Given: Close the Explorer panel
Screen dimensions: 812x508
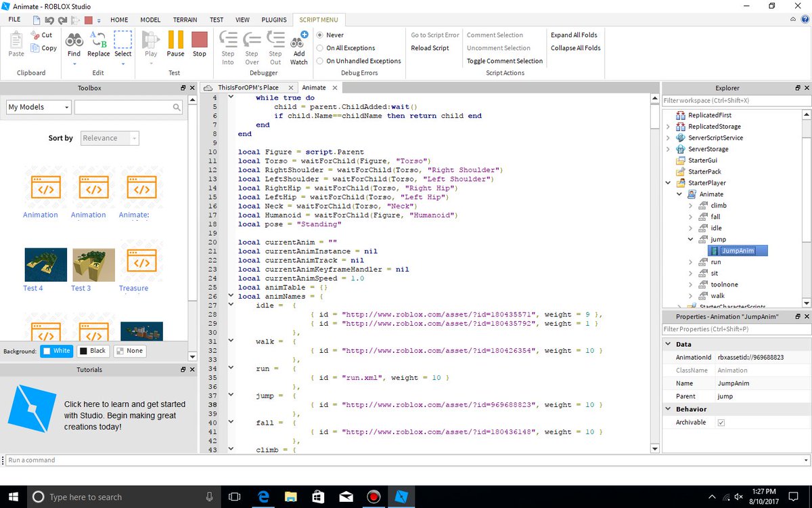Looking at the screenshot, I should (x=806, y=88).
